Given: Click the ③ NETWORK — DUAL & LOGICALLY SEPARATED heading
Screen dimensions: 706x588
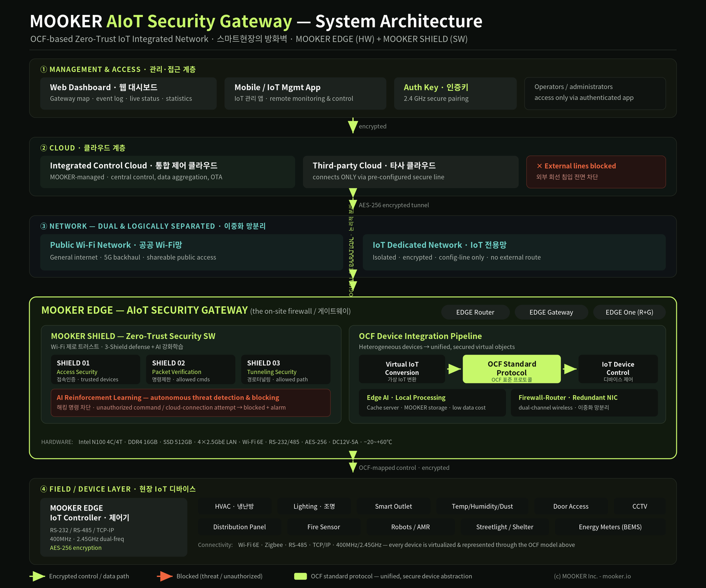Looking at the screenshot, I should tap(153, 226).
